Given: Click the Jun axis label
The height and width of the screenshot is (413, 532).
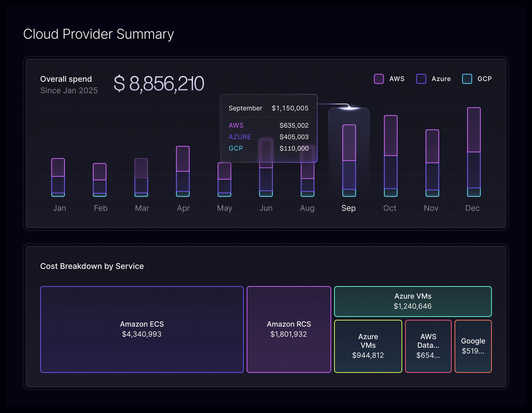Looking at the screenshot, I should [x=266, y=208].
